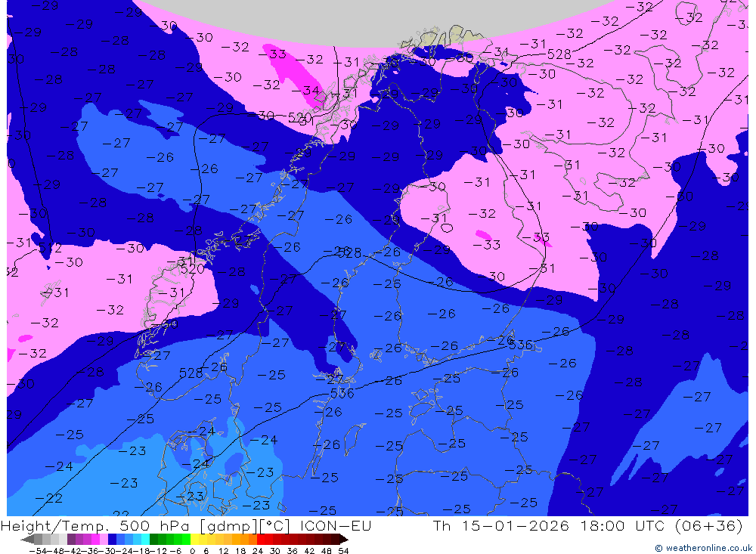Click the -48 tick label in the legend
The image size is (756, 554).
pyautogui.click(x=55, y=551)
